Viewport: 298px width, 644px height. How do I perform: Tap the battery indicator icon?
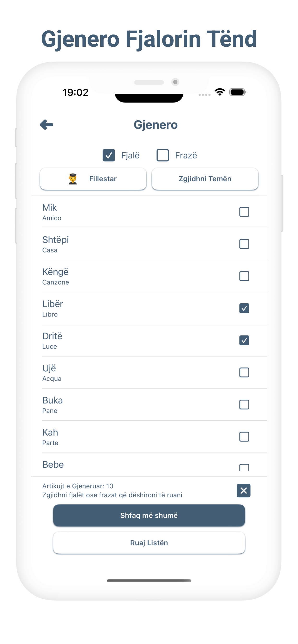(238, 92)
